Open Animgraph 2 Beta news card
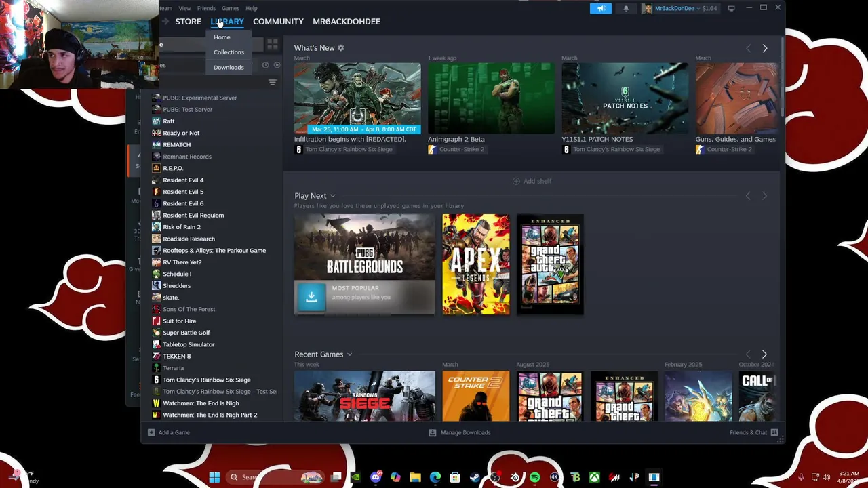Image resolution: width=868 pixels, height=488 pixels. click(x=491, y=98)
